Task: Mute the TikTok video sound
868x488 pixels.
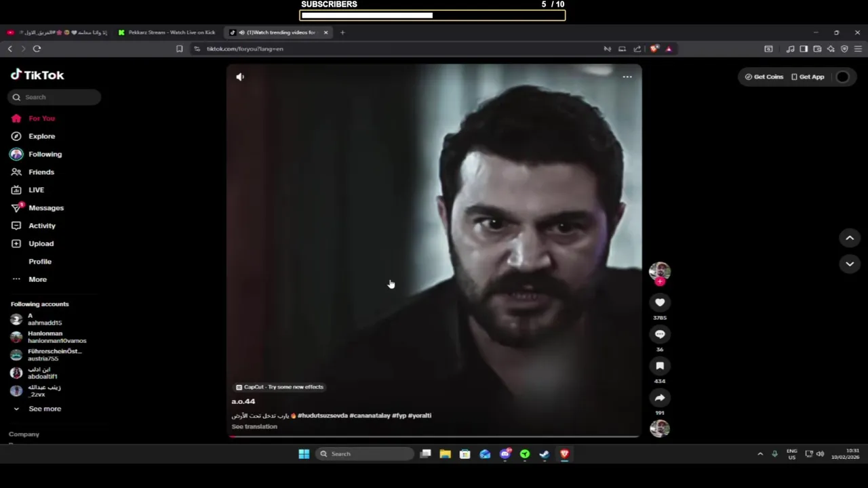Action: 240,77
